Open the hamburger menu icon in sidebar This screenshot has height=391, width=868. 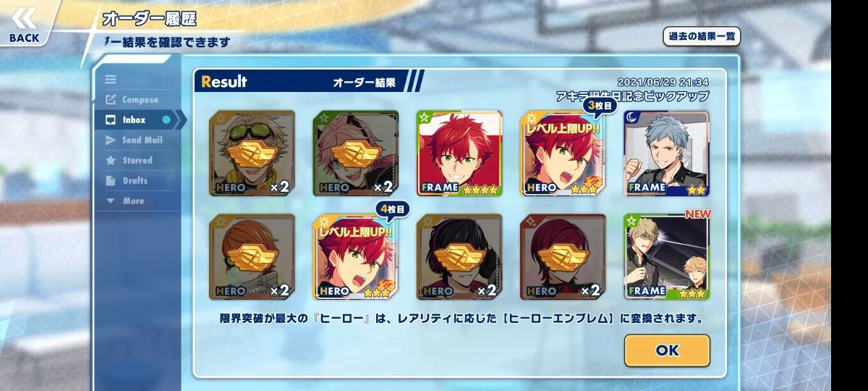tap(111, 80)
